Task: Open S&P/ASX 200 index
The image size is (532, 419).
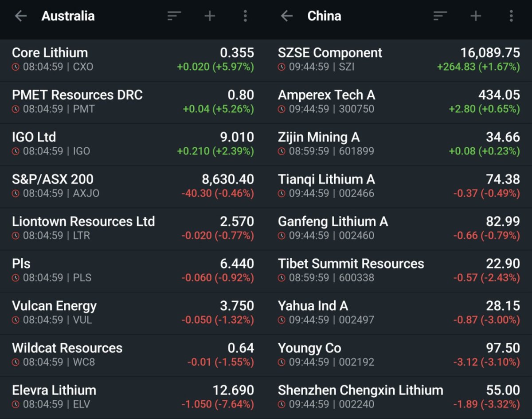Action: [x=133, y=186]
